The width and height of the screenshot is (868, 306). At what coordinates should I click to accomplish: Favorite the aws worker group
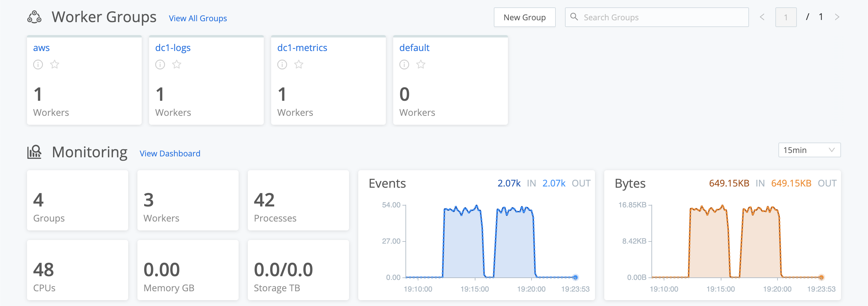coord(55,65)
